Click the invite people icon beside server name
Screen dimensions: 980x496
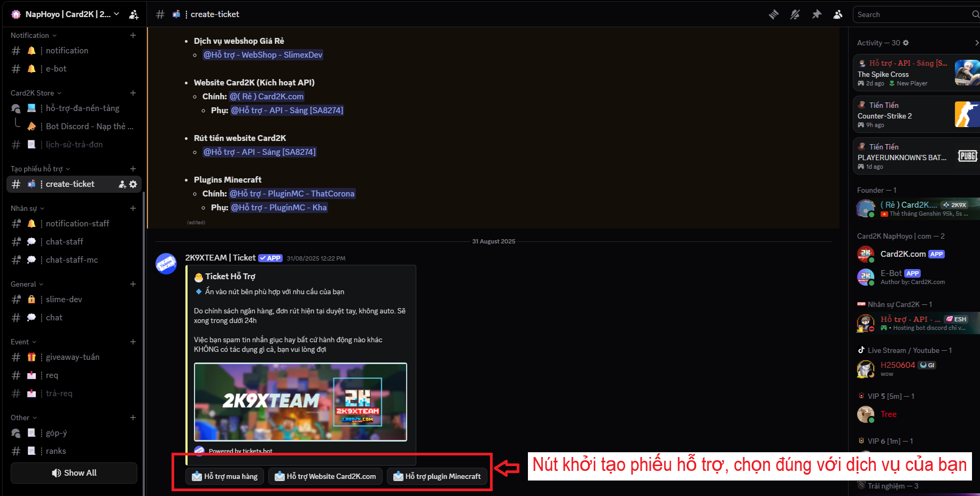(x=134, y=14)
